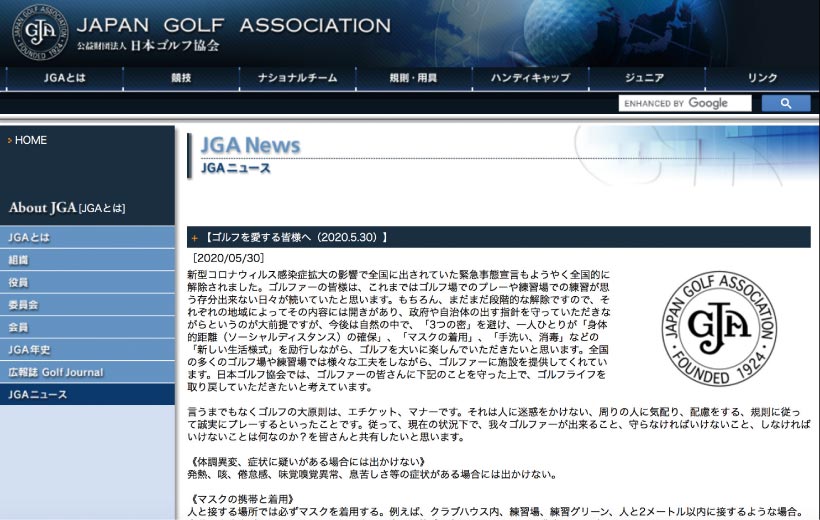Open JGA年史 in the sidebar
Screen dimensions: 820x520
30,350
